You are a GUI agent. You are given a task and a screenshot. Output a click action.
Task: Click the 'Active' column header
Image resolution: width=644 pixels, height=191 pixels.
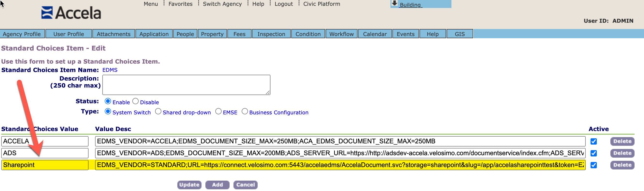coord(599,129)
